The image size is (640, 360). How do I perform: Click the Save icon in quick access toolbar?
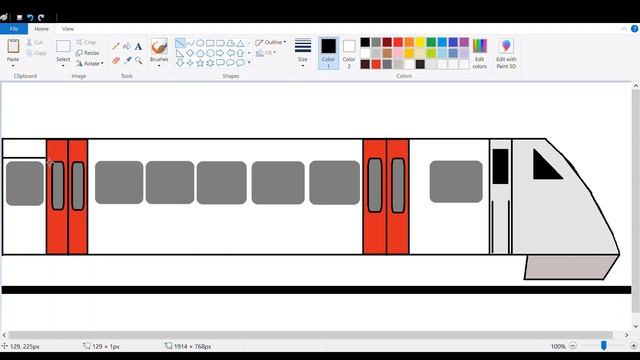click(19, 18)
